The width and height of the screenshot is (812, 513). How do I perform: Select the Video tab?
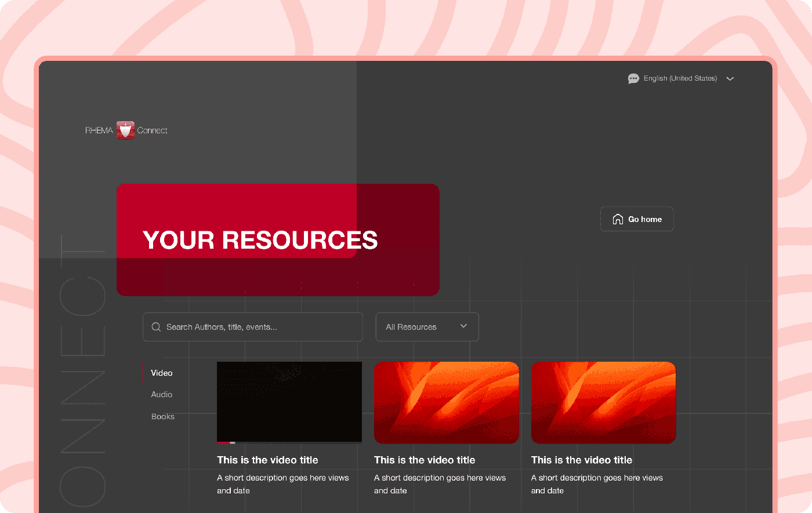pos(162,373)
